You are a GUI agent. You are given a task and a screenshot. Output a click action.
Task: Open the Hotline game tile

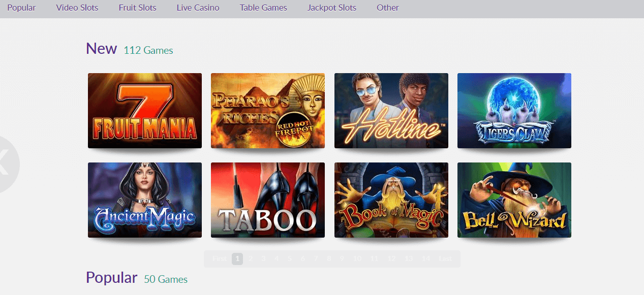coord(391,111)
